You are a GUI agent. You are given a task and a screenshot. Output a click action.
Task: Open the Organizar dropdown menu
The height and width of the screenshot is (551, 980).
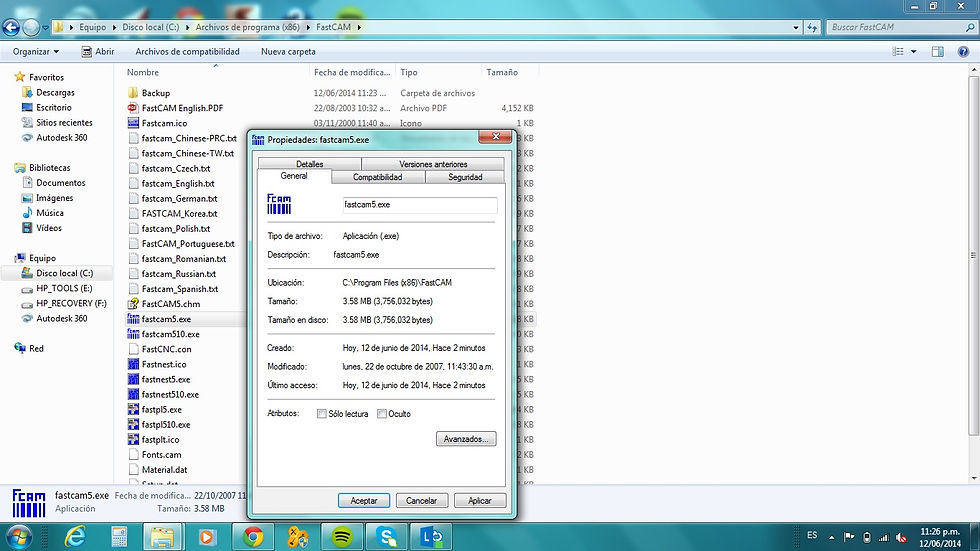coord(36,52)
